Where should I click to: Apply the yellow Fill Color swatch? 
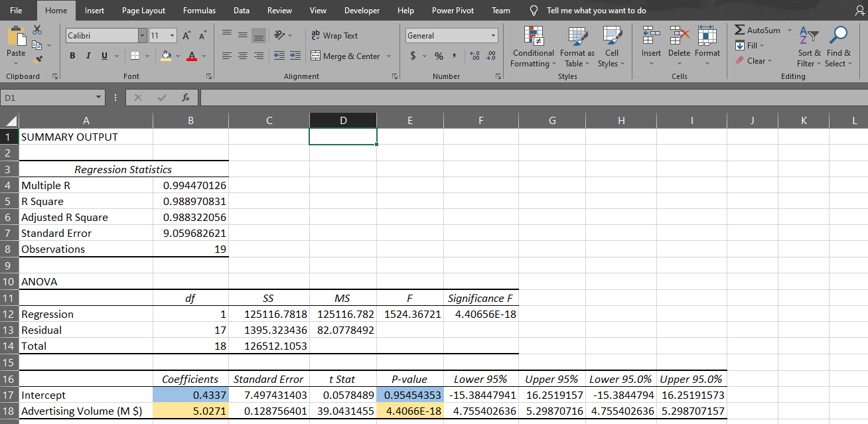coord(167,56)
